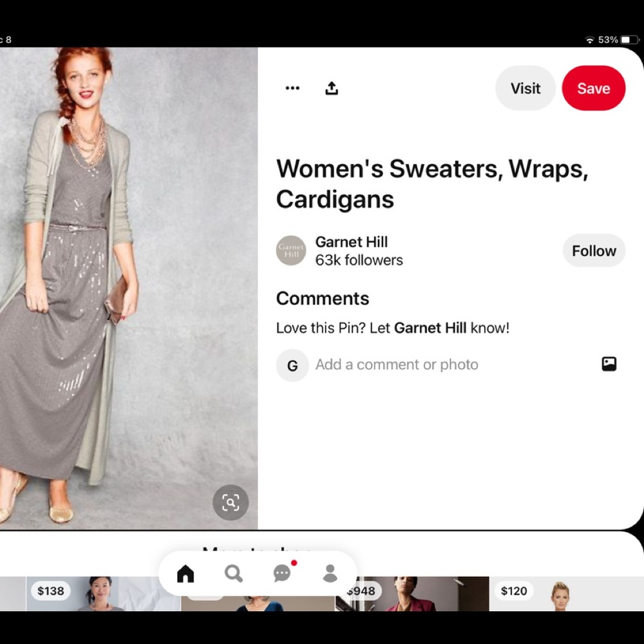Tap bold Garnet Hill in comments prompt
Viewport: 644px width, 644px height.
tap(430, 328)
